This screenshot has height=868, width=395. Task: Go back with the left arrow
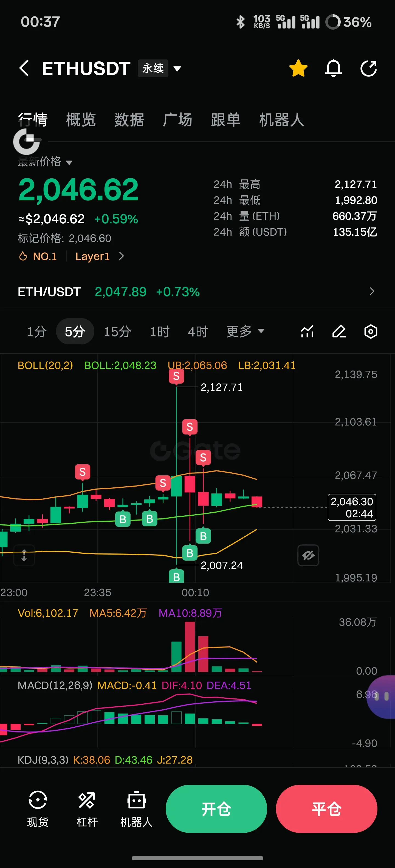coord(24,68)
